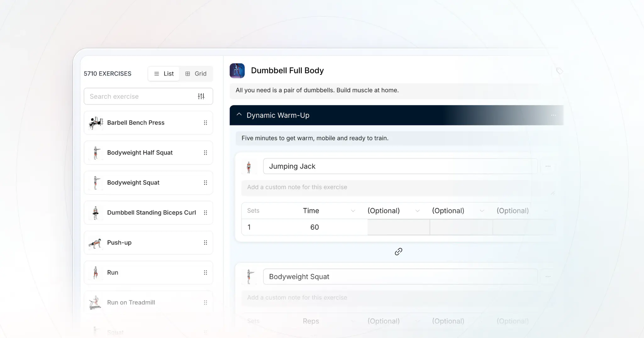Viewport: 644px width, 338px height.
Task: Switch to List view
Action: click(164, 74)
